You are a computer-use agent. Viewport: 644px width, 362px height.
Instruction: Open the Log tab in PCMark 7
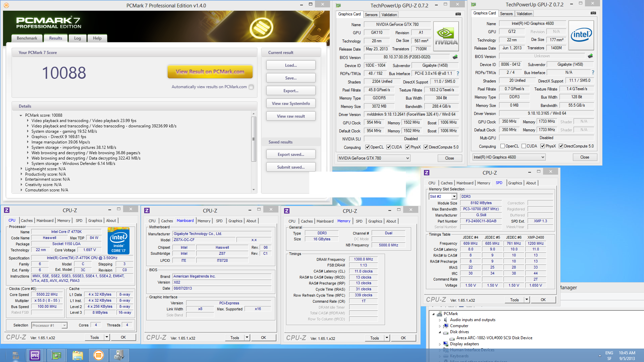[77, 38]
